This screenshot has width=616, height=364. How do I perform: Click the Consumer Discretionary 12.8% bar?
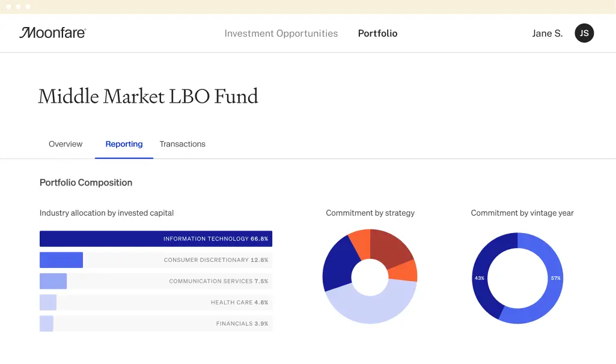pyautogui.click(x=61, y=259)
